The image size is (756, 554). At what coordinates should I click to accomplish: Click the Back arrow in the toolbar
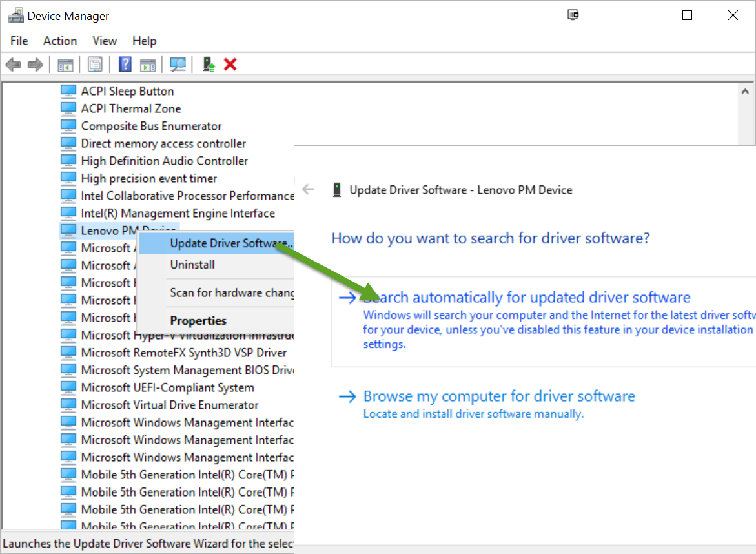coord(13,65)
